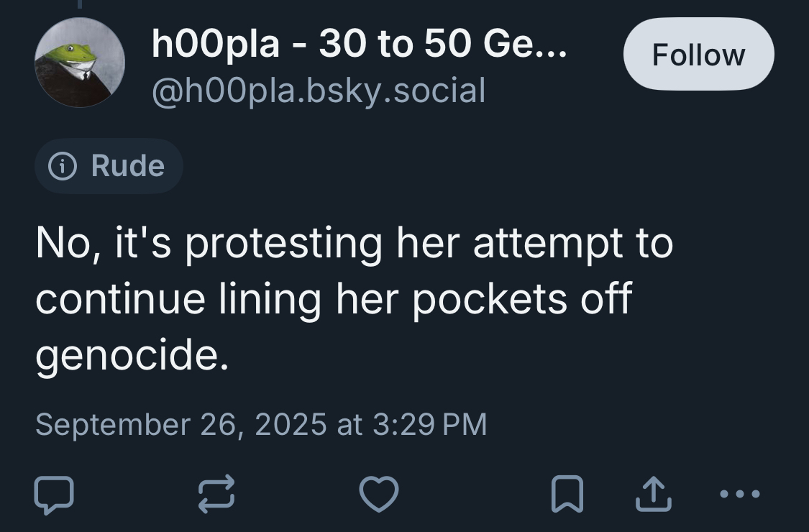The image size is (809, 532).
Task: Reply to h00pla's post
Action: [x=54, y=495]
